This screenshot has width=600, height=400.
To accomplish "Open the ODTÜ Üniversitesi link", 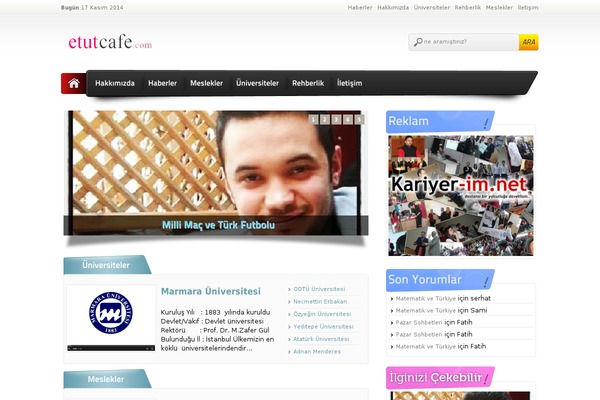I will pyautogui.click(x=319, y=289).
